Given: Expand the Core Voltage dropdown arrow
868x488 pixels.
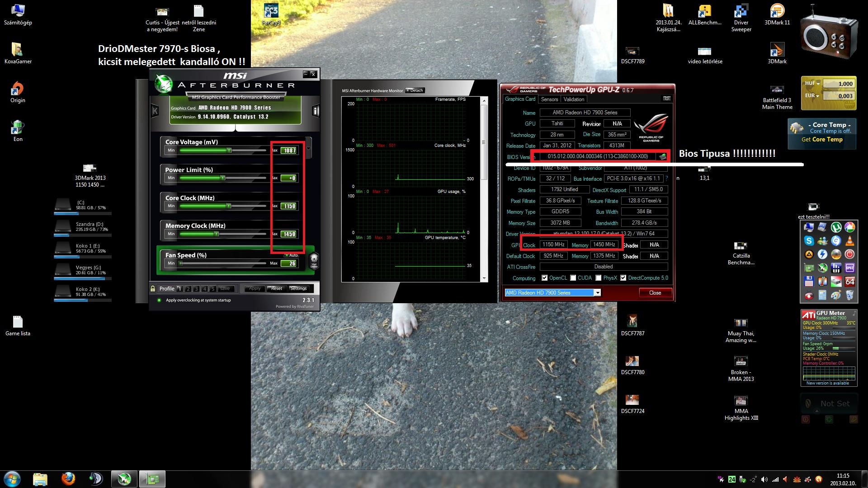Looking at the screenshot, I should (309, 149).
